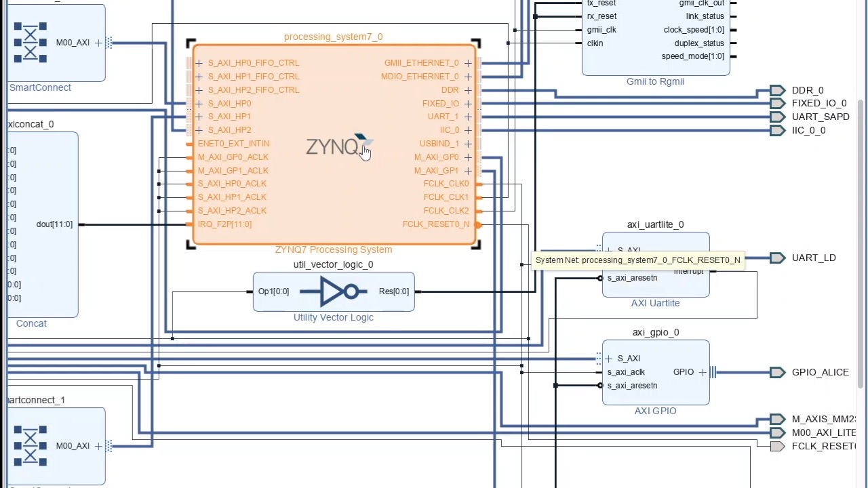
Task: Click the smartconnect_1 crossbar icon
Action: point(31,445)
